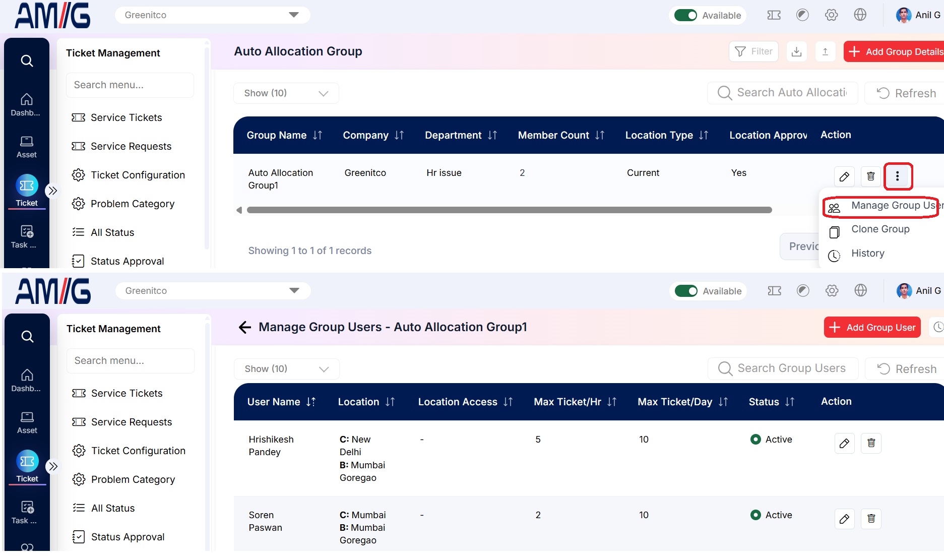Click upload icon next to Add Group Details
This screenshot has width=944, height=560.
[825, 51]
